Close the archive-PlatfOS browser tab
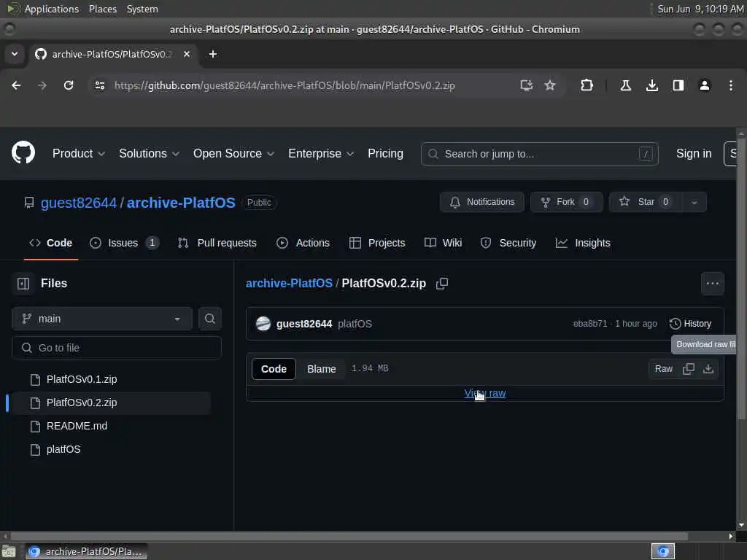Screen dimensions: 747x560 tap(187, 54)
